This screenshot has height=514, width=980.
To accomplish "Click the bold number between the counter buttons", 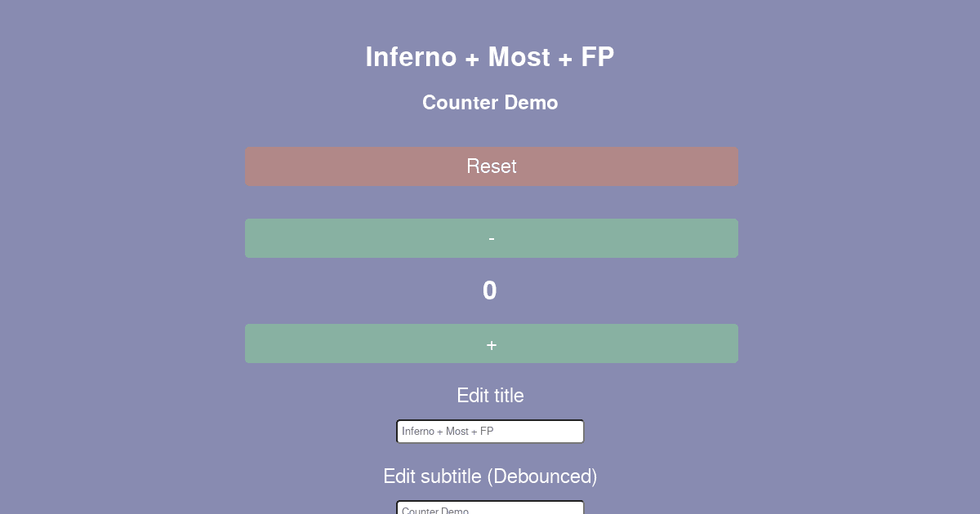I will click(490, 290).
